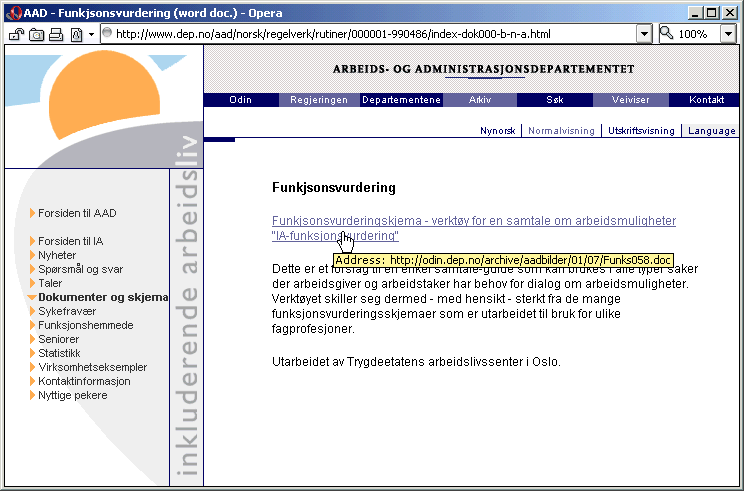Click the text 'Utarbeidet av Trygdeetatens arbeidslivssenter i Oslo.'
This screenshot has width=744, height=491.
(x=416, y=362)
